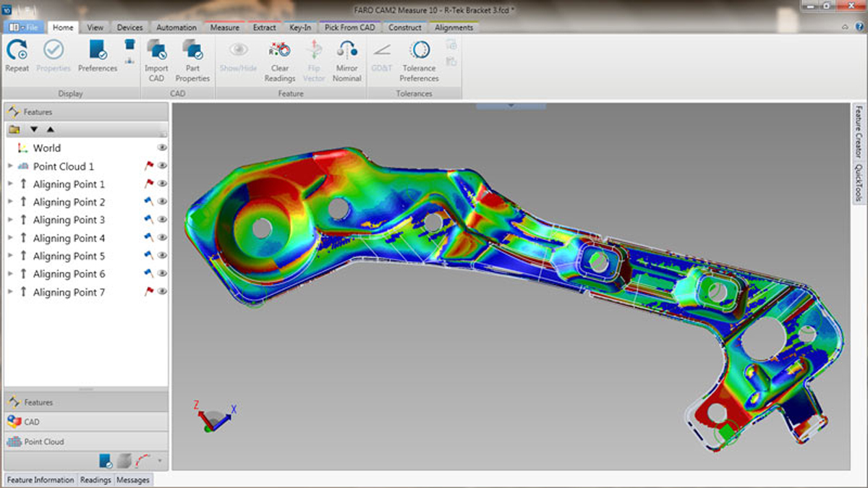Select Aligning Point 6 in the feature list

[x=69, y=274]
